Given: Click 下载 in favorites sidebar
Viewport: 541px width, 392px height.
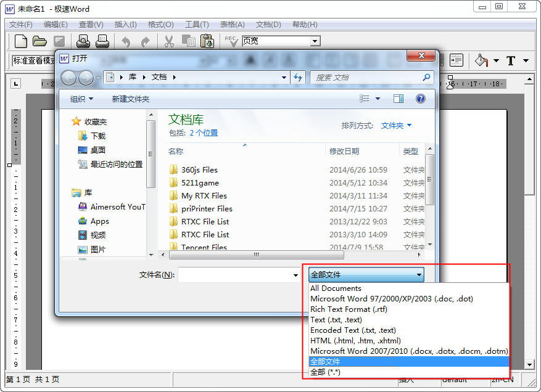Looking at the screenshot, I should (x=92, y=136).
